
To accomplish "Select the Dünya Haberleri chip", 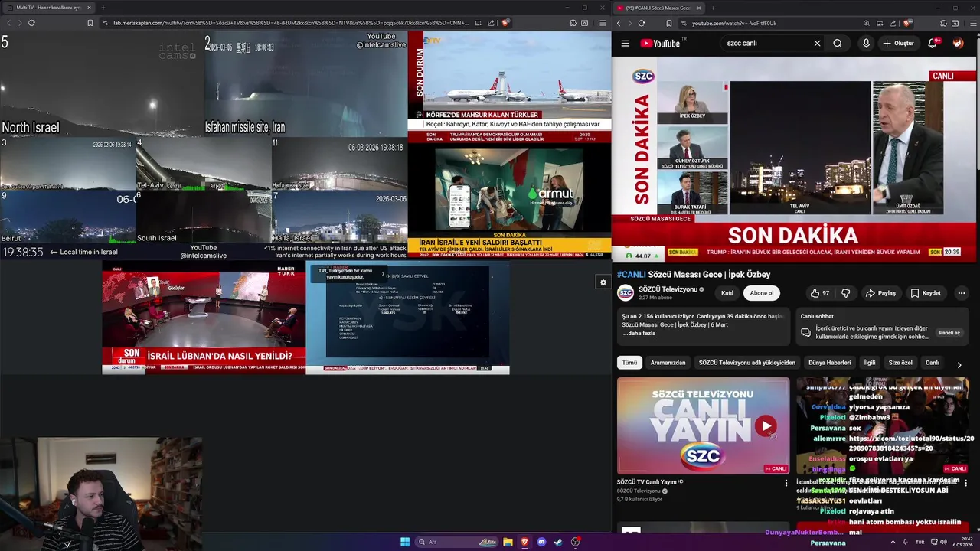I will tap(829, 363).
